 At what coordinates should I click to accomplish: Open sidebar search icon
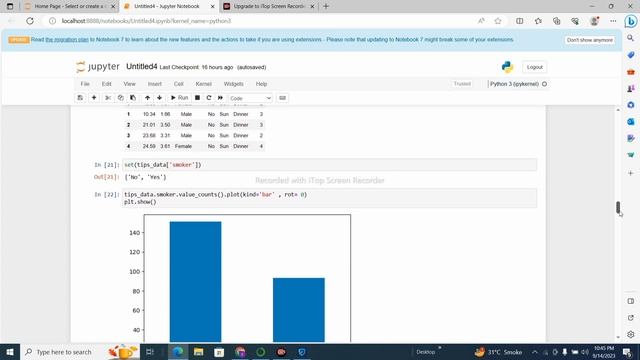coord(631,38)
